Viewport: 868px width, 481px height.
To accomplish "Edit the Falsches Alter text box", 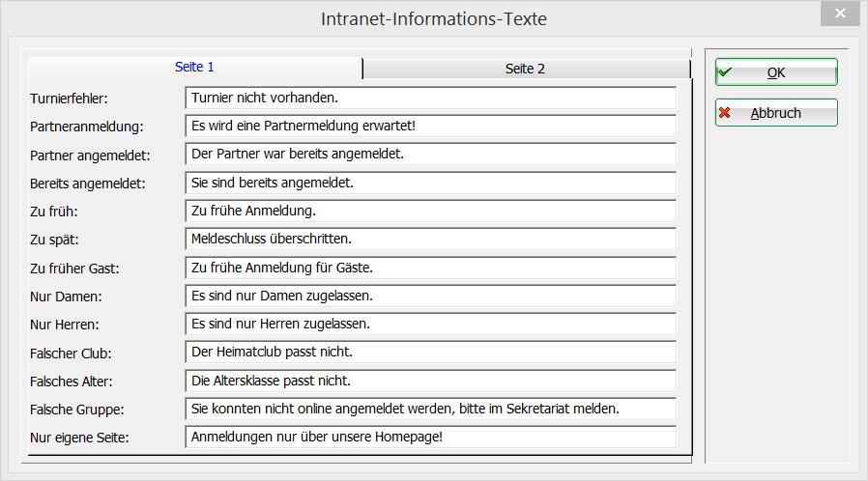I will pyautogui.click(x=430, y=381).
